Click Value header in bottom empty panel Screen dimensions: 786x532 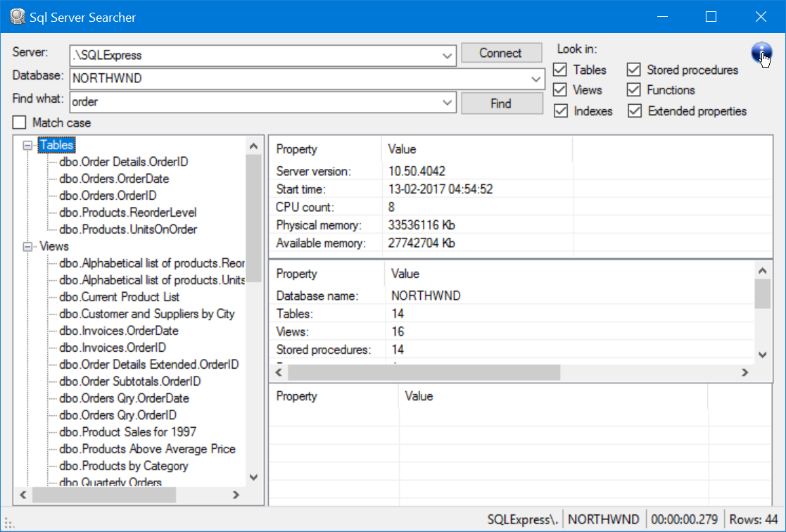419,396
